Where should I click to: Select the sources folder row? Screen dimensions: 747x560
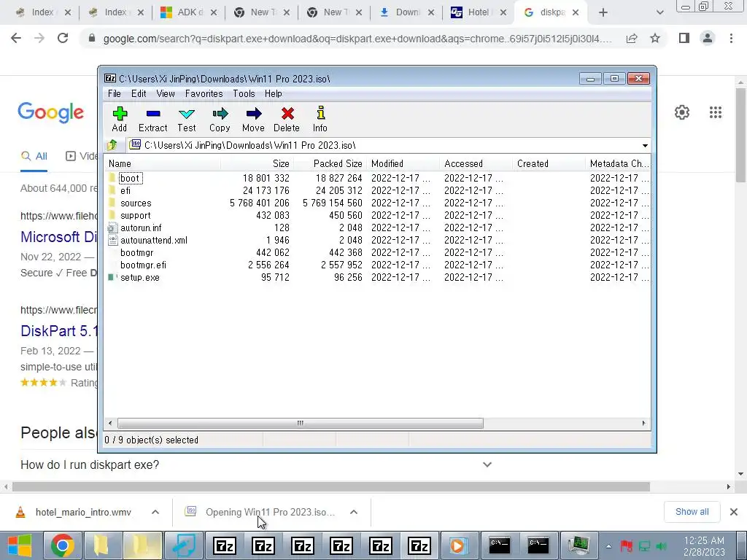tap(377, 203)
